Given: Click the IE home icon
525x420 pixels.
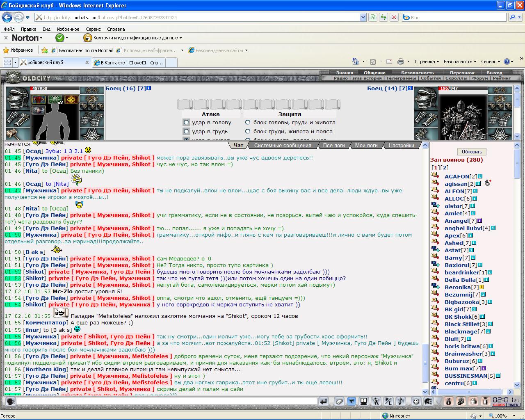Looking at the screenshot, I should (x=356, y=62).
